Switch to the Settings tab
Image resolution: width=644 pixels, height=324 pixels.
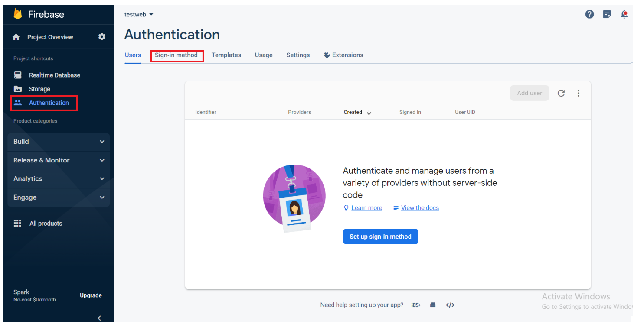pos(298,55)
